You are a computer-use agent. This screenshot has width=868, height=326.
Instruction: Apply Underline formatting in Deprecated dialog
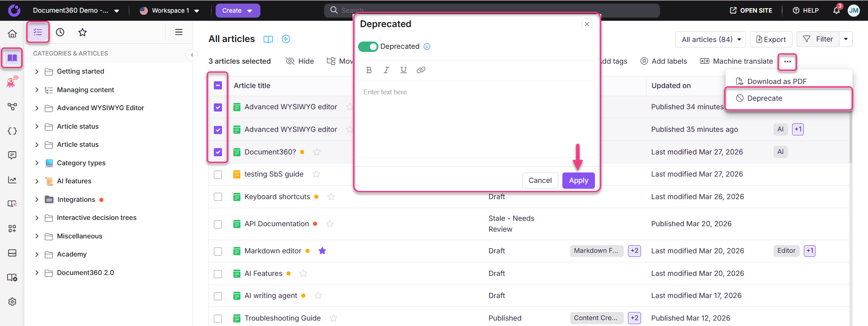[x=404, y=70]
